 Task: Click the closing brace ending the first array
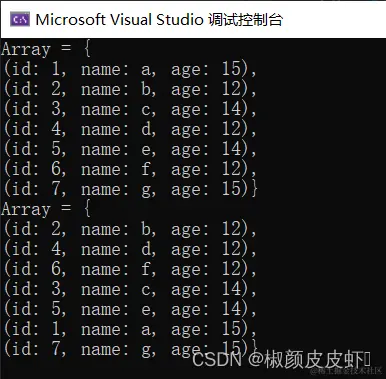[255, 189]
